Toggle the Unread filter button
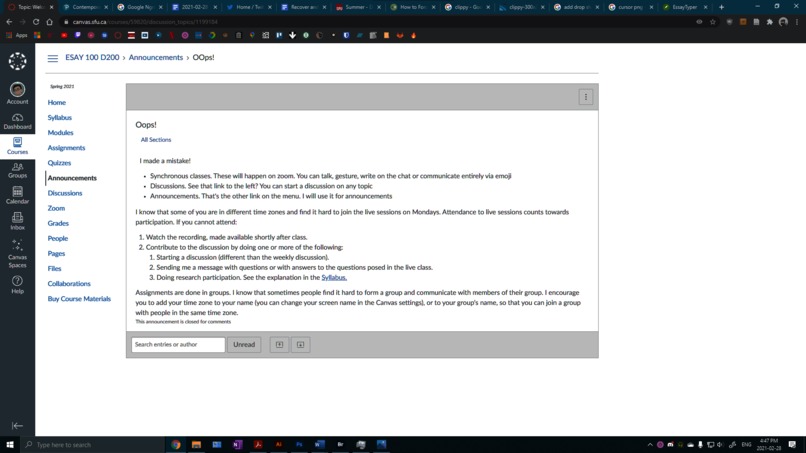Screen dimensions: 806x453 pyautogui.click(x=244, y=345)
